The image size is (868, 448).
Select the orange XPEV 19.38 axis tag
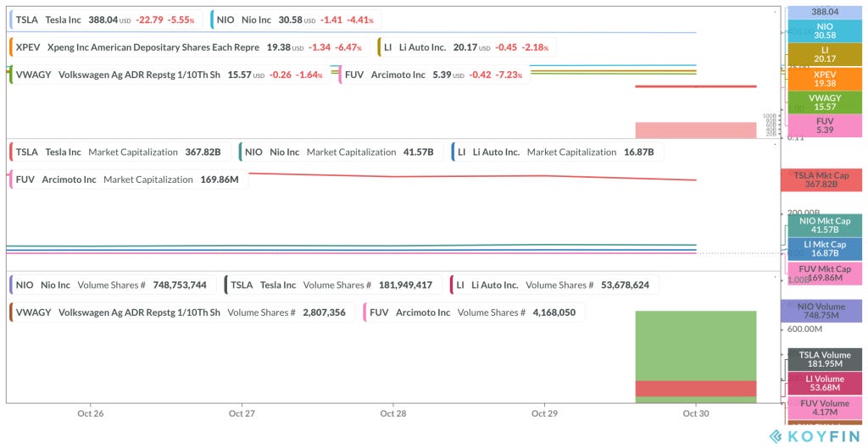coord(825,79)
